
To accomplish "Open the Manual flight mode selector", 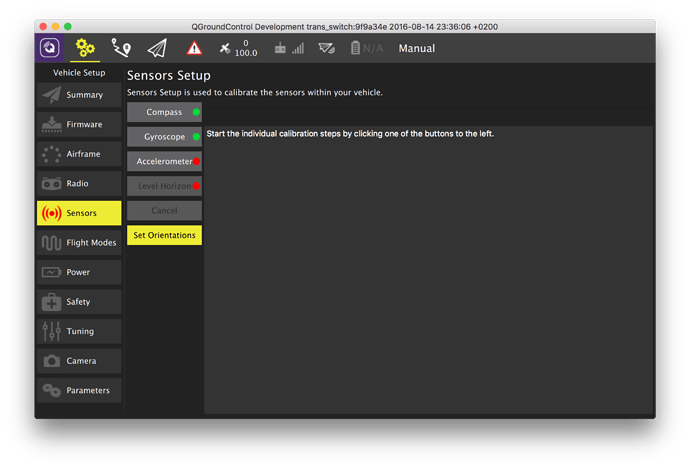I will click(x=416, y=48).
